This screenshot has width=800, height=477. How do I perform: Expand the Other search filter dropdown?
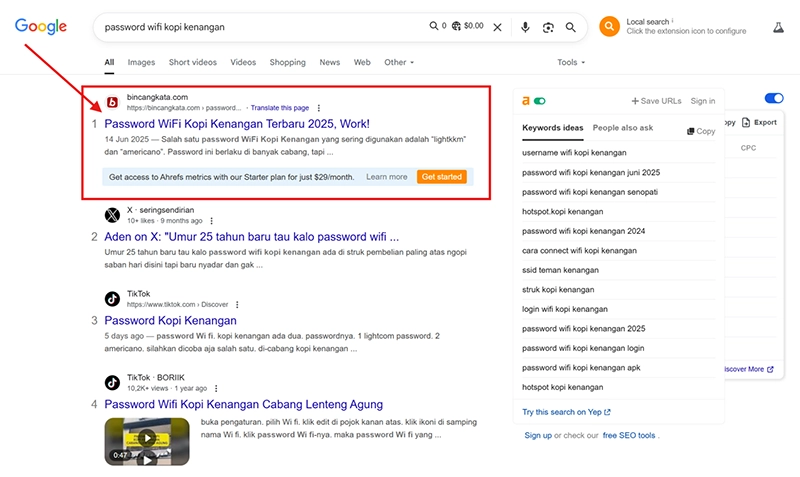point(400,62)
